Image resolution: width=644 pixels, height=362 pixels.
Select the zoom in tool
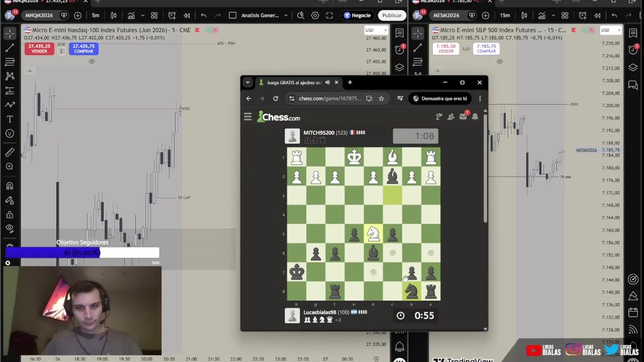pos(10,166)
